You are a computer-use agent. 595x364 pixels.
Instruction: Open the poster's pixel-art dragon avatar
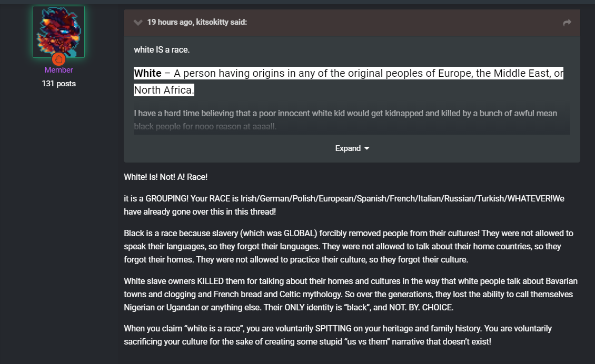58,32
